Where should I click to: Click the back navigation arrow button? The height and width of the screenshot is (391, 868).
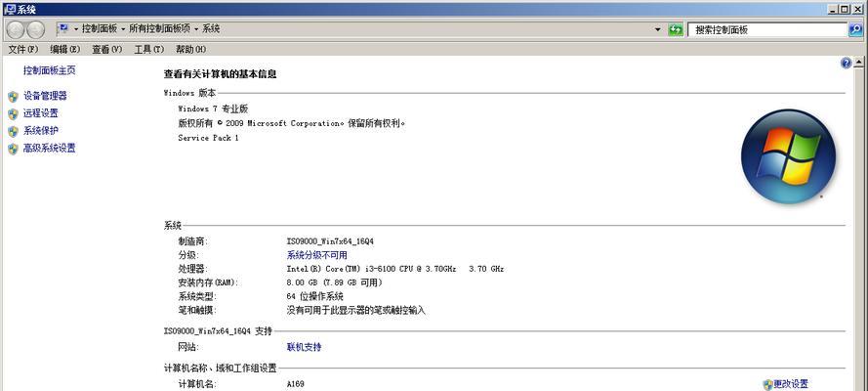pos(17,29)
